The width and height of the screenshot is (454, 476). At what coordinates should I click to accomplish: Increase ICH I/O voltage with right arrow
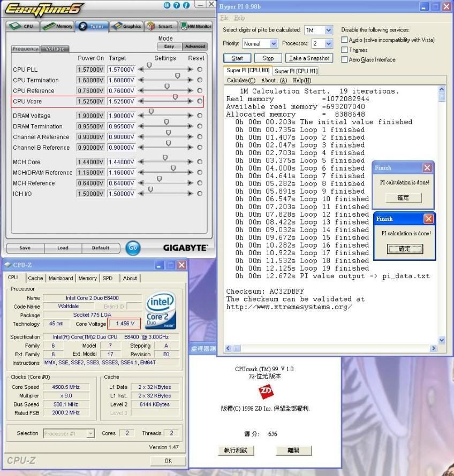pyautogui.click(x=191, y=194)
